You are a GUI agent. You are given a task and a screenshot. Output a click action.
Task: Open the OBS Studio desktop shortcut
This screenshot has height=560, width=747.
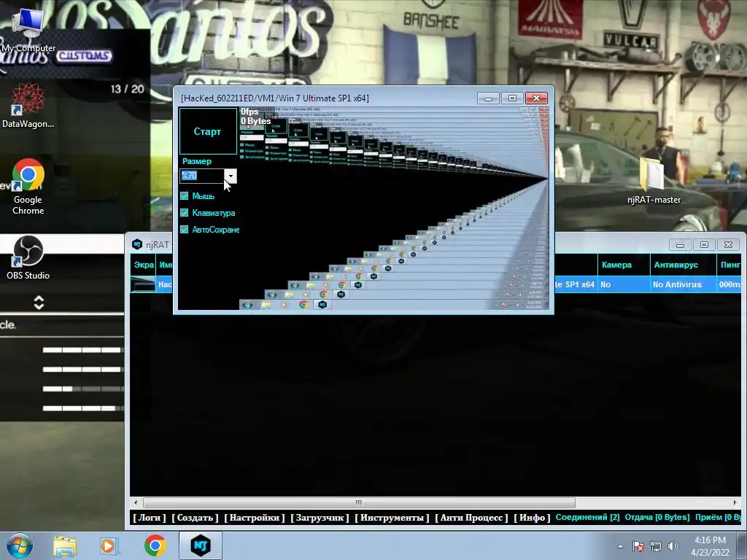pyautogui.click(x=28, y=258)
